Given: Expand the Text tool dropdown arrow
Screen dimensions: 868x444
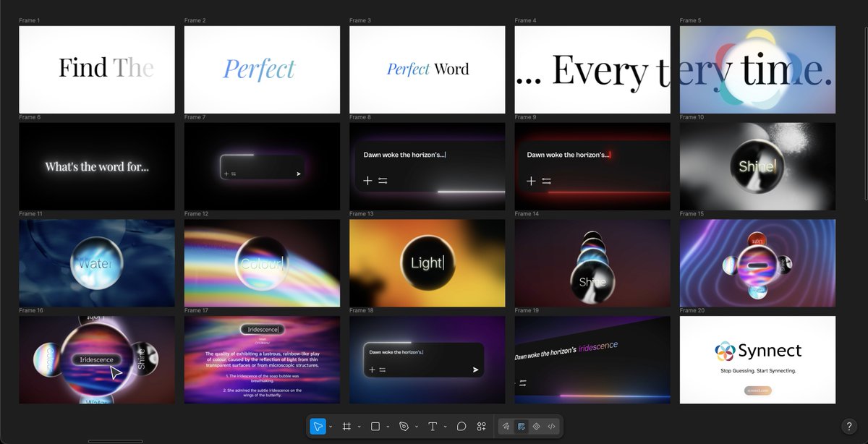Looking at the screenshot, I should [445, 427].
